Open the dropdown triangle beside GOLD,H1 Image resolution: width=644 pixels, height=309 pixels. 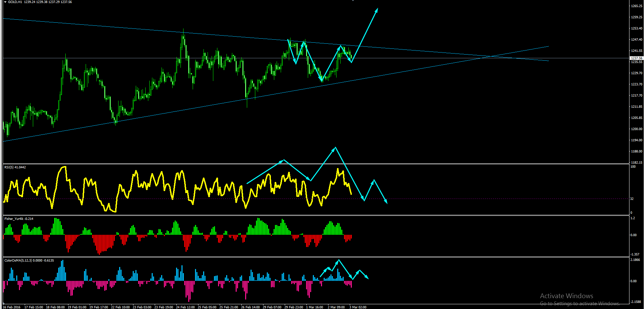pyautogui.click(x=5, y=2)
